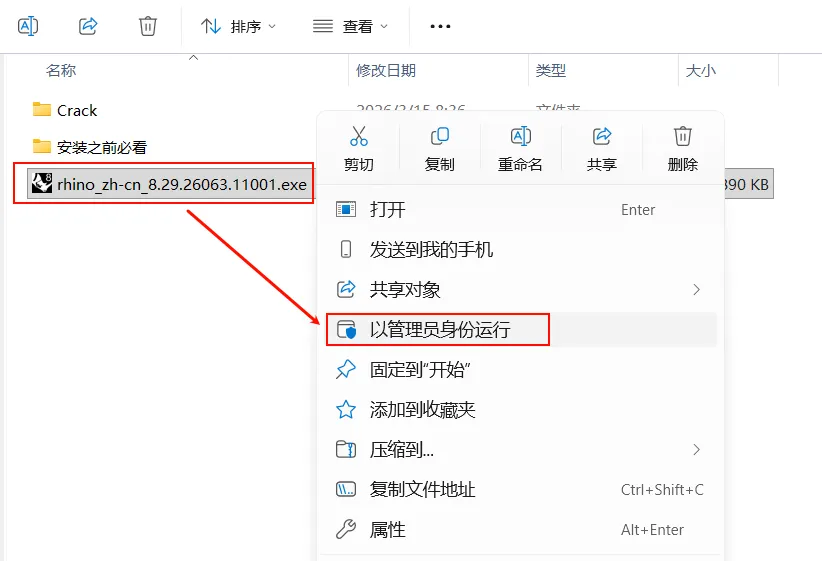Choose 属性 properties menu entry
Viewport: 822px width, 561px height.
pos(521,530)
